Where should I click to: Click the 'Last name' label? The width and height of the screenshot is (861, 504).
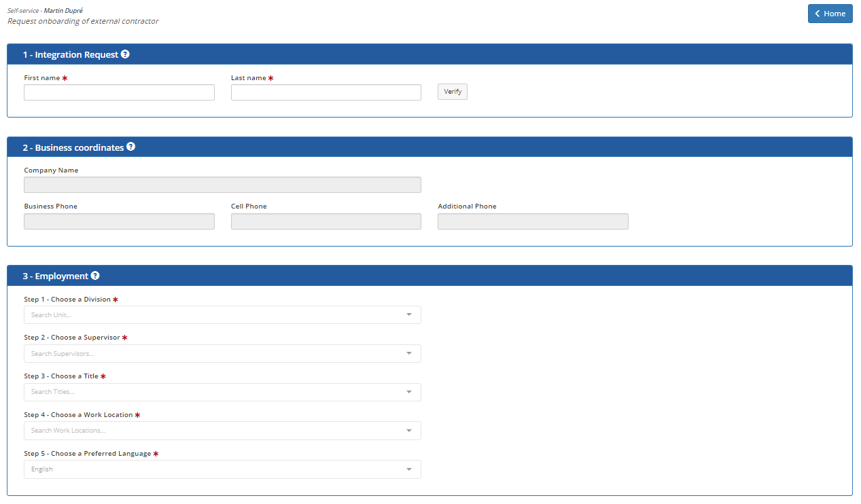pos(249,78)
